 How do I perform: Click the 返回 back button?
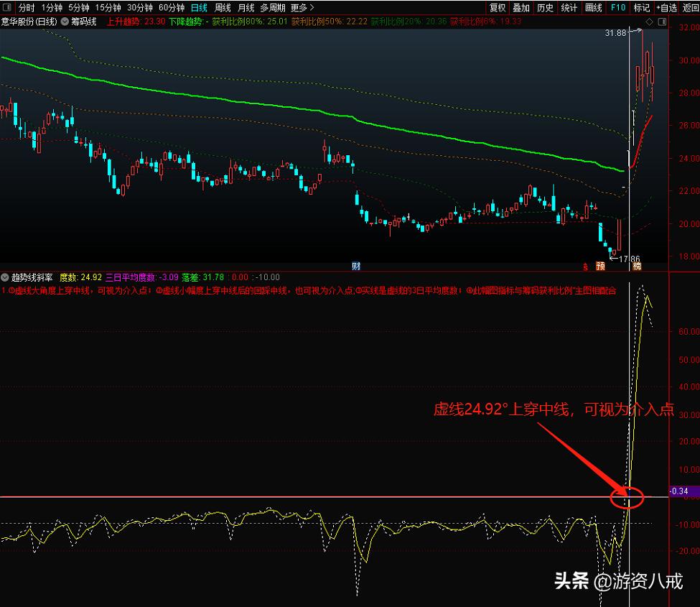coord(691,7)
